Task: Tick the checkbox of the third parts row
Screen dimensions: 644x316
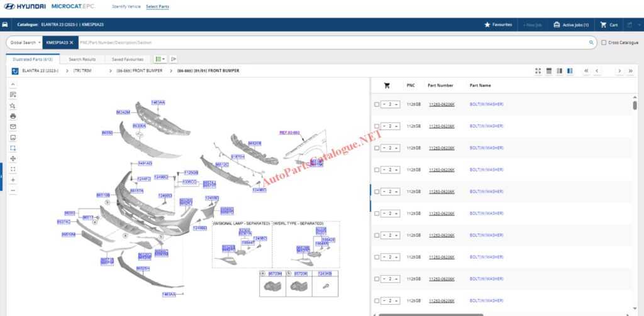Action: point(377,148)
